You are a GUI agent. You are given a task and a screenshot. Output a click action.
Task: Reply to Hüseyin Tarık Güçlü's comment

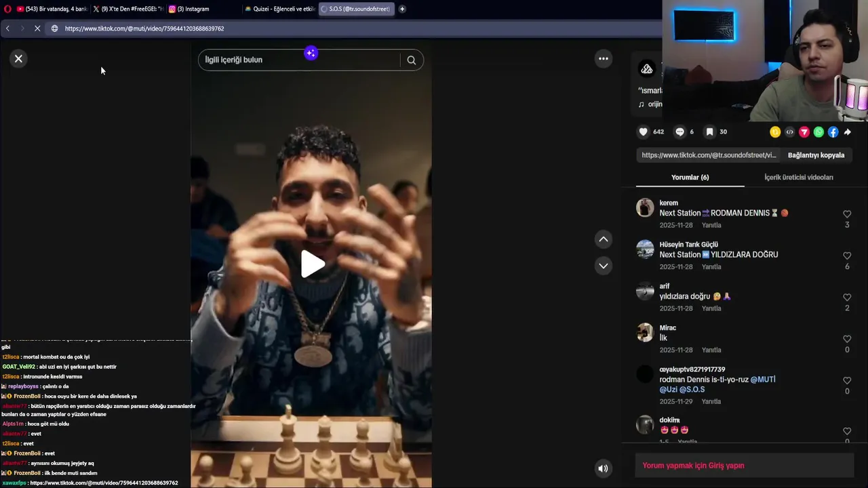711,267
